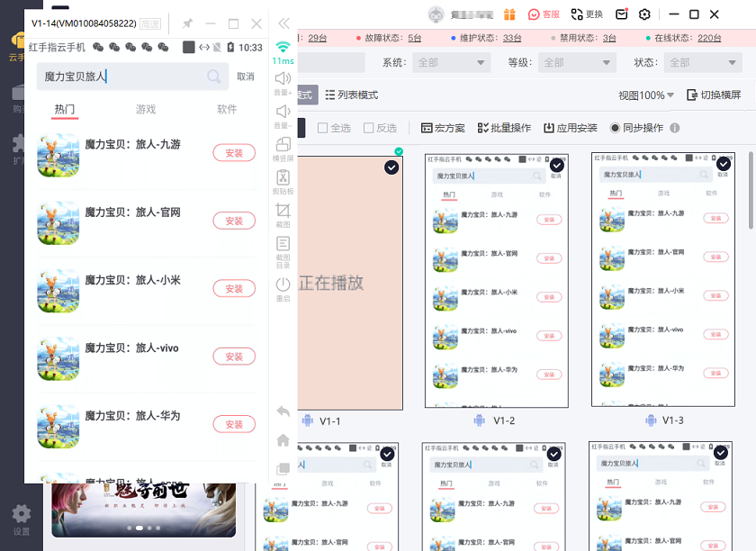Install 魔力宝贝：旅人-vivo
Image resolution: width=756 pixels, height=551 pixels.
pyautogui.click(x=234, y=357)
